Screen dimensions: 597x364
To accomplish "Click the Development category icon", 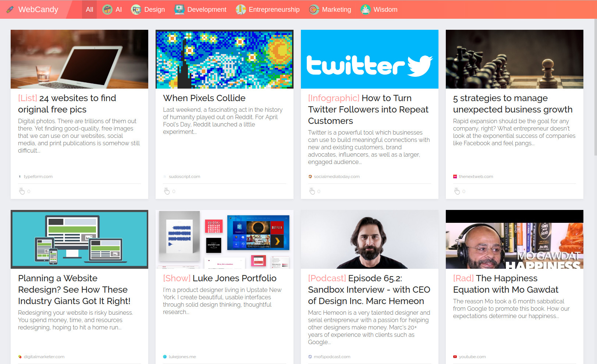I will 179,10.
